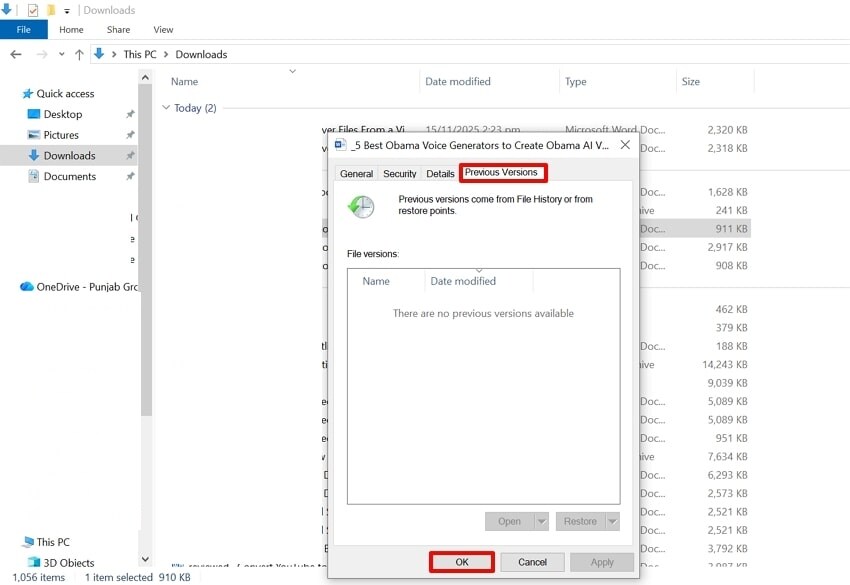Click the up-to-parent-folder arrow

pyautogui.click(x=78, y=53)
